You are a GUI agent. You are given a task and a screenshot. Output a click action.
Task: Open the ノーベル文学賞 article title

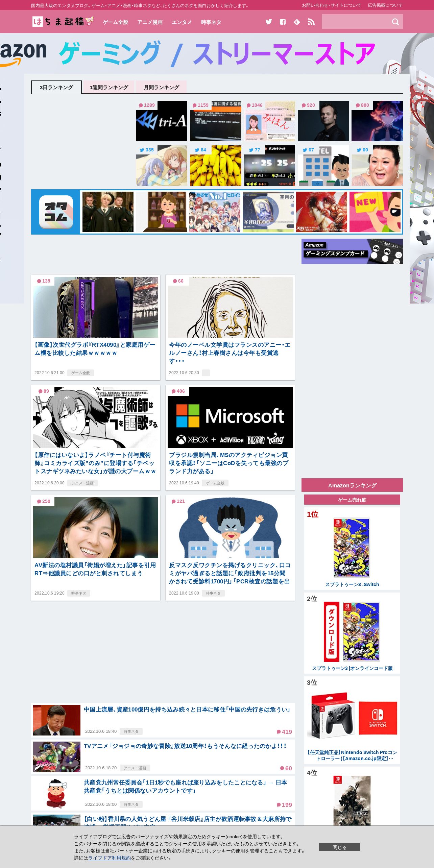click(230, 353)
